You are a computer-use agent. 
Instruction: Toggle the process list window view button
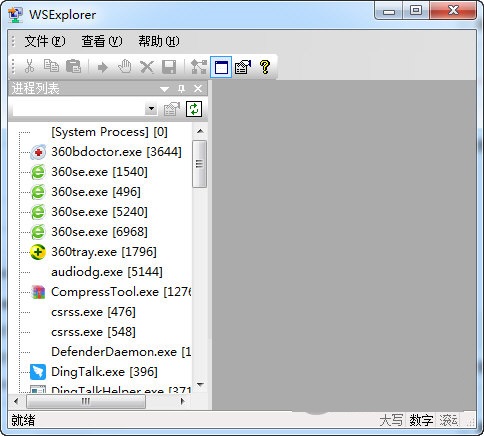(221, 67)
